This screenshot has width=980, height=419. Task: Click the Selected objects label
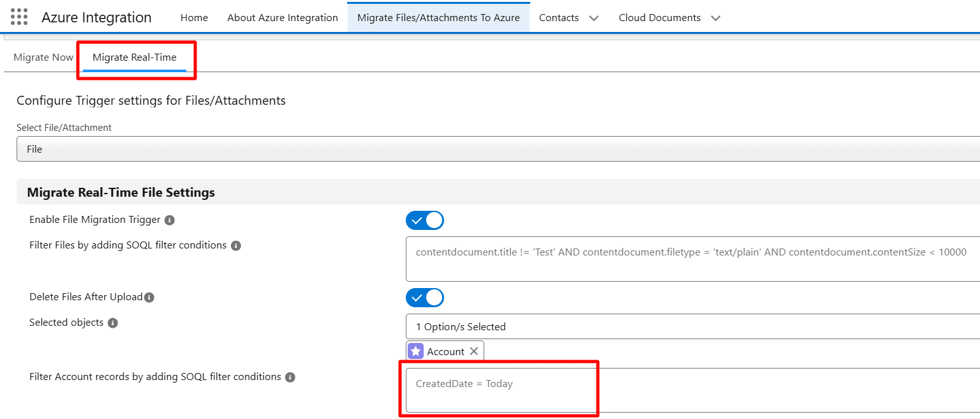[x=66, y=323]
